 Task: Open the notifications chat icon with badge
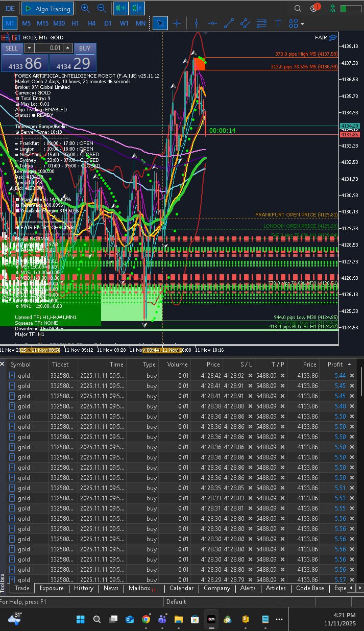[313, 9]
